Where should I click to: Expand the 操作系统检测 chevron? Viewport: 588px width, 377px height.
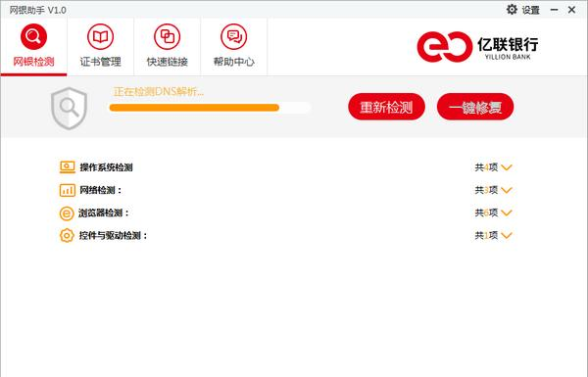[507, 167]
